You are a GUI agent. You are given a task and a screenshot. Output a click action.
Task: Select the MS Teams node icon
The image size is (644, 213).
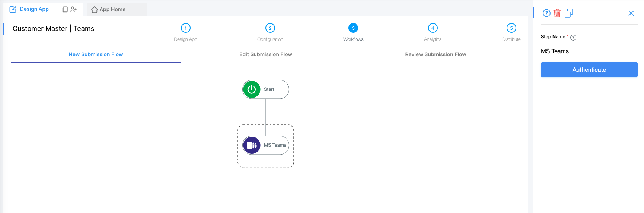252,145
